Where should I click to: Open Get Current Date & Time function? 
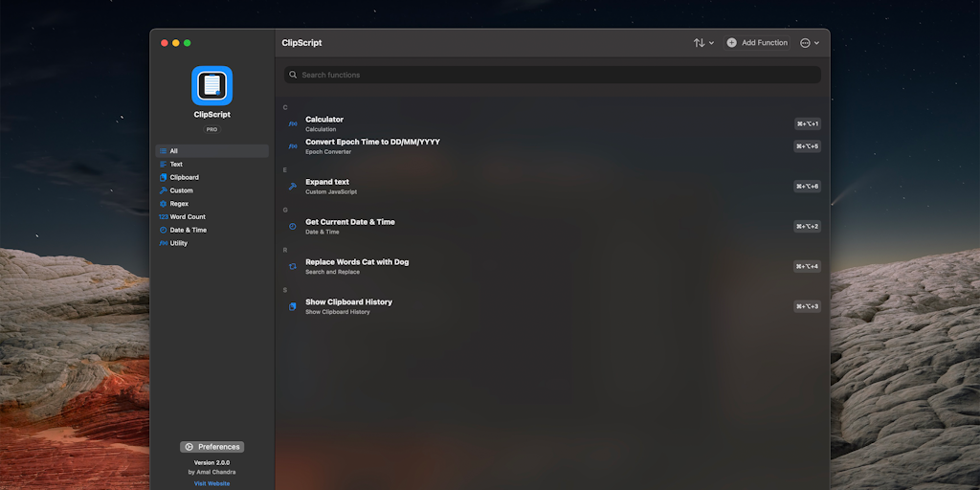[x=552, y=226]
